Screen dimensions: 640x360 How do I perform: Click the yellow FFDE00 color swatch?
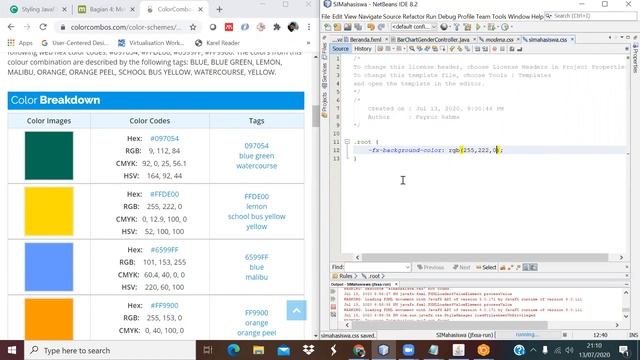49,211
